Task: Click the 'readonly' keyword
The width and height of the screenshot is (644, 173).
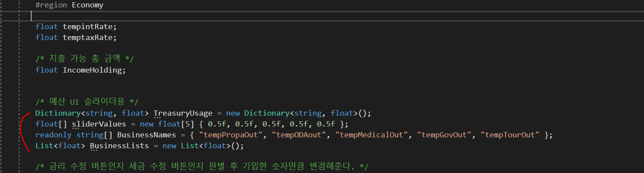Action: pos(54,135)
